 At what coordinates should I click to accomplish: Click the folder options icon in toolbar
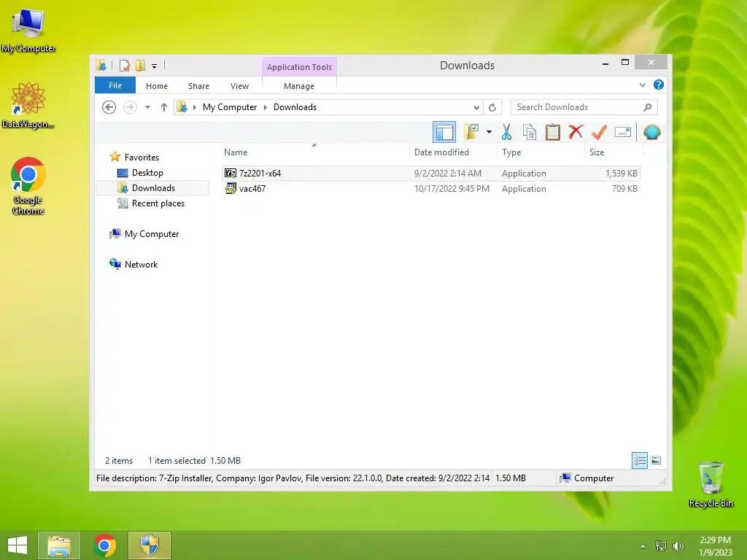(x=471, y=132)
